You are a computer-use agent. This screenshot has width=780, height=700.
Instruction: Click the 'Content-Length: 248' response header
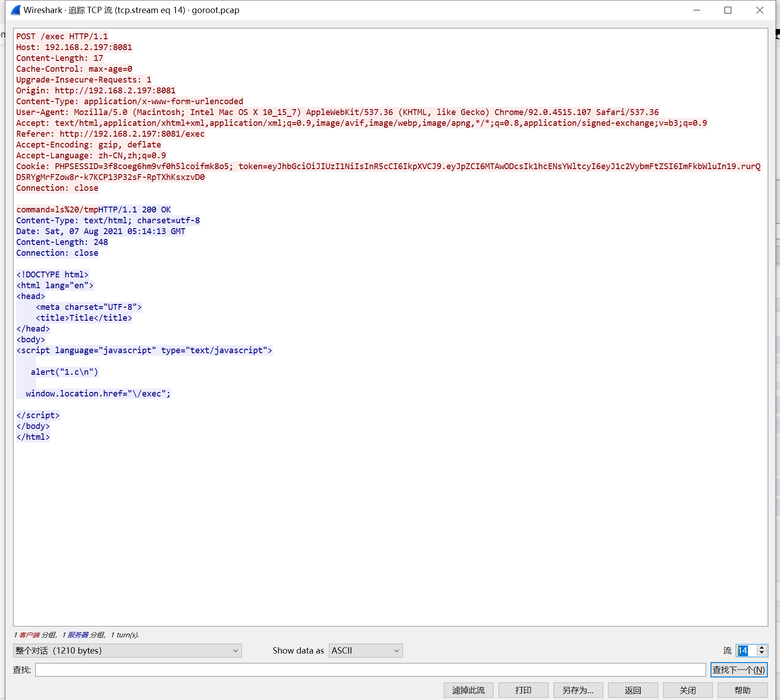point(62,242)
